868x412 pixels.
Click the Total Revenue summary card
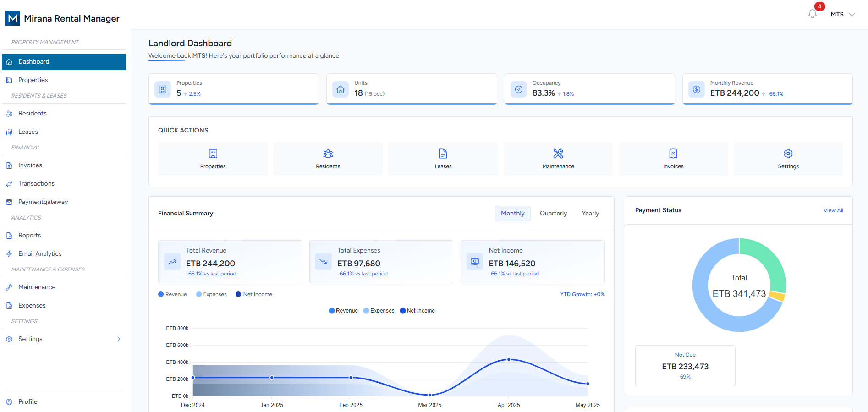click(230, 262)
